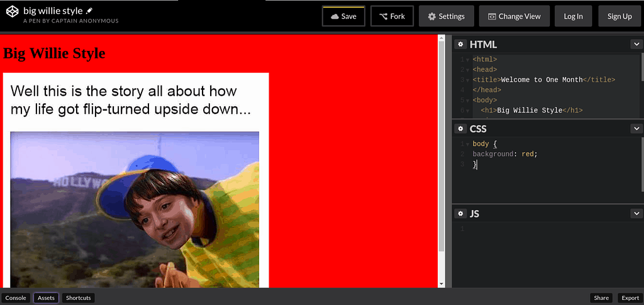Open the Export menu

630,298
